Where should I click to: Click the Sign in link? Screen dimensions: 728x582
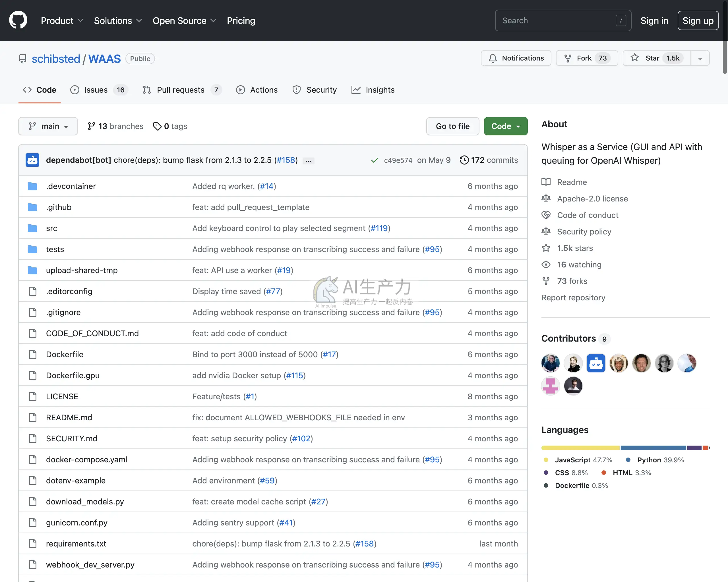tap(654, 20)
